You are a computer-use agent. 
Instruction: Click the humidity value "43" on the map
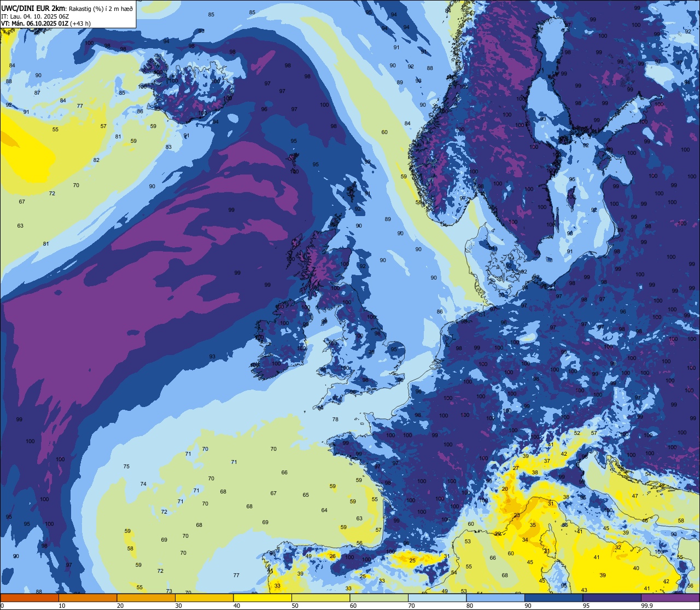tap(584, 590)
